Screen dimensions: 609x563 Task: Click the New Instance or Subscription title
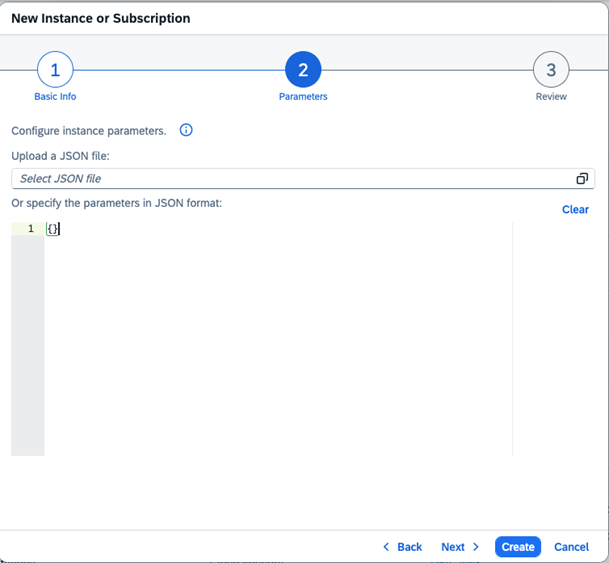(100, 18)
